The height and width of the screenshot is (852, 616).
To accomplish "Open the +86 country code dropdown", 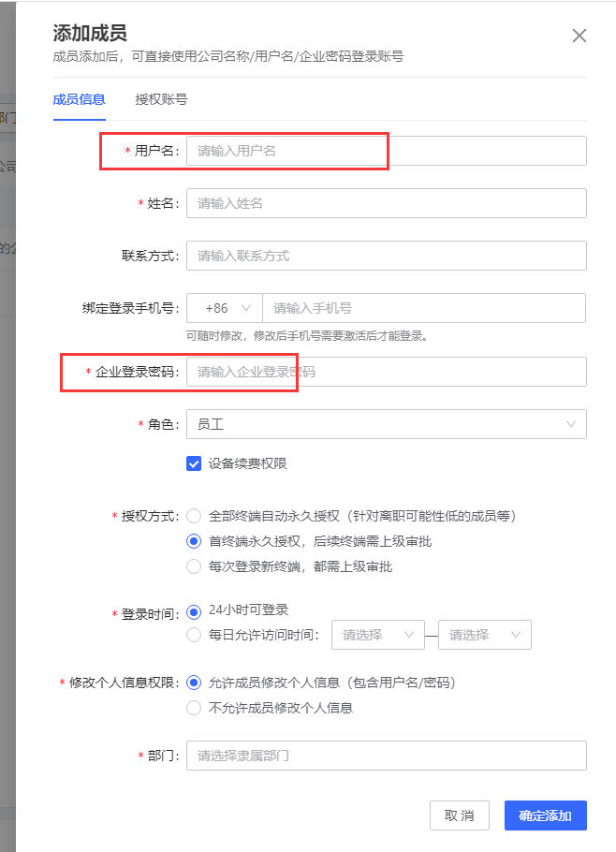I will (225, 308).
